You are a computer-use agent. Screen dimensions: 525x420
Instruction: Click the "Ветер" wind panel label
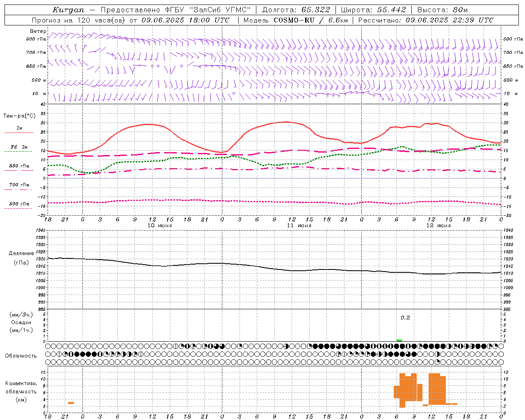coord(38,31)
